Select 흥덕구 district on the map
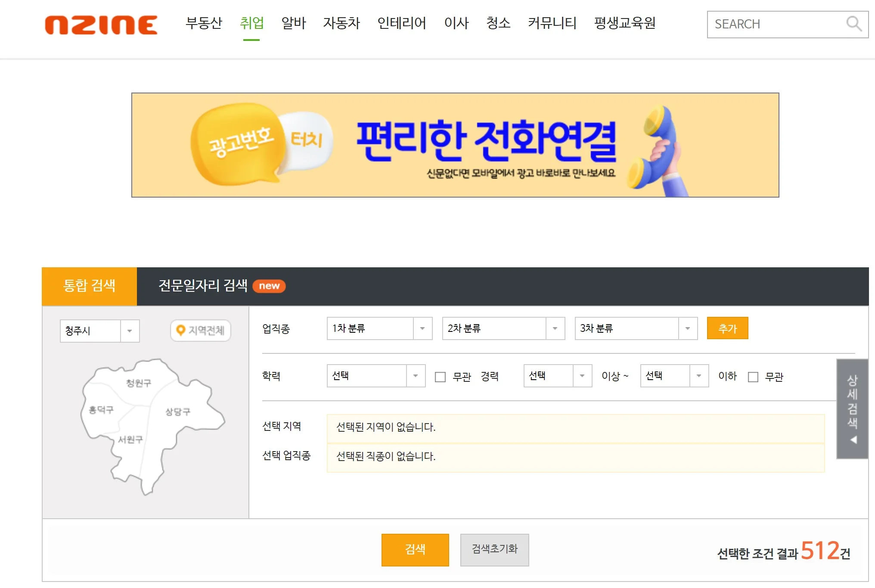The height and width of the screenshot is (588, 875). click(x=101, y=410)
